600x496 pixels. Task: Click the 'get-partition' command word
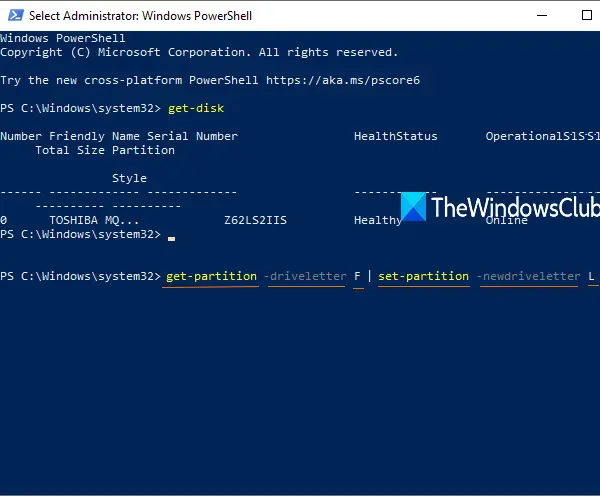(211, 276)
